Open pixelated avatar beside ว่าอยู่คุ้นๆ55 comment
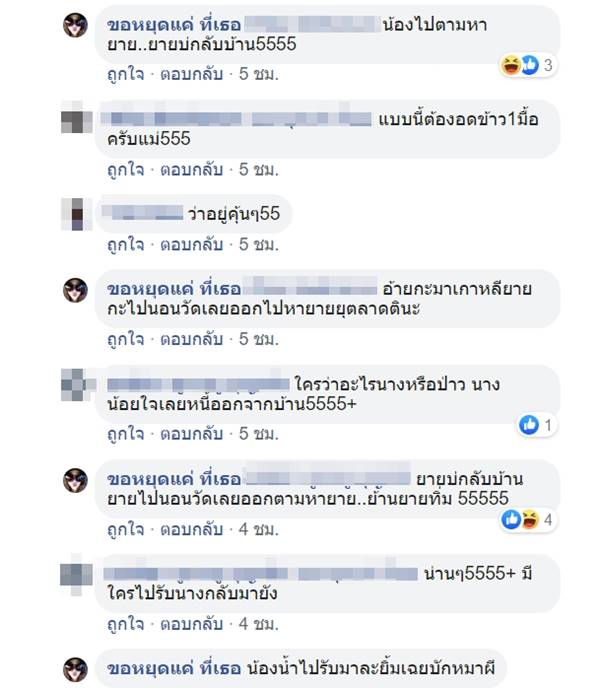 [77, 214]
